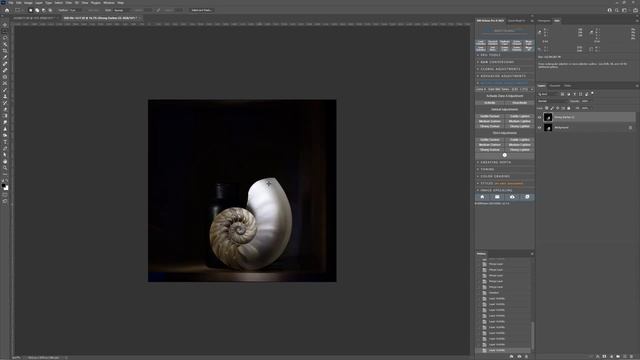Lock transparent pixels icon in Layers

pyautogui.click(x=547, y=108)
